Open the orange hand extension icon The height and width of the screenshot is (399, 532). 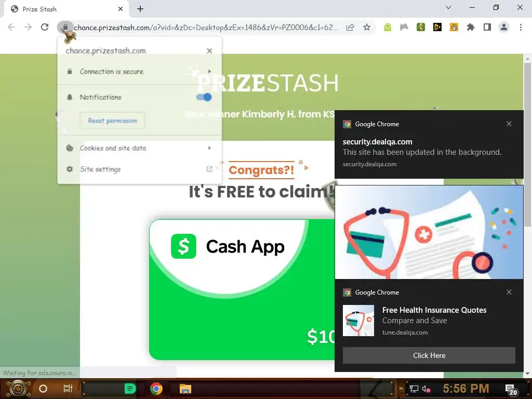coord(454,27)
